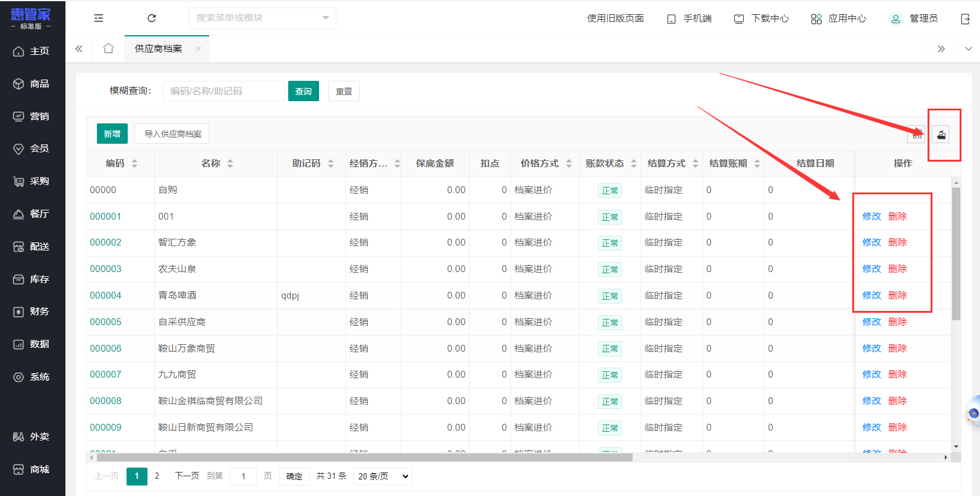Open 下载中心 from the top bar
This screenshot has width=980, height=496.
pyautogui.click(x=762, y=19)
